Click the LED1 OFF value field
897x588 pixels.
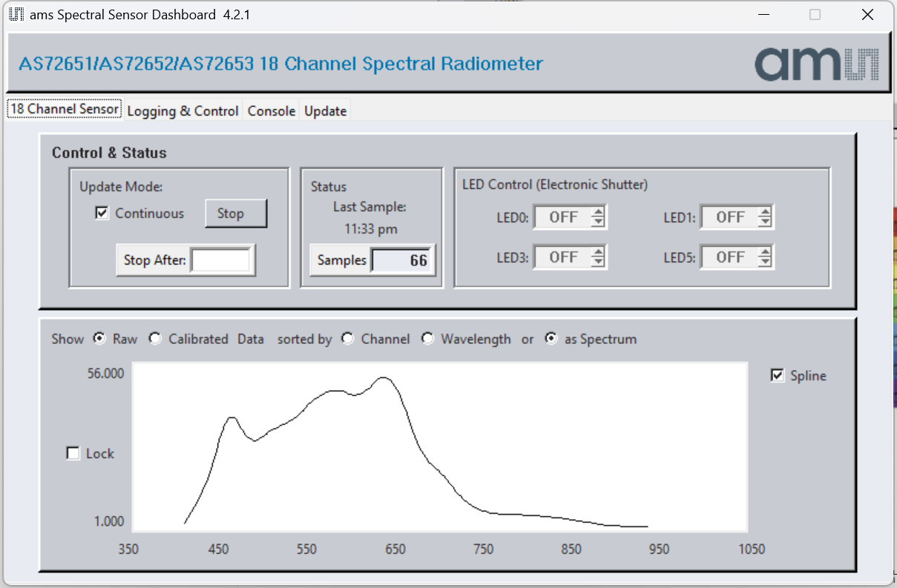click(730, 217)
